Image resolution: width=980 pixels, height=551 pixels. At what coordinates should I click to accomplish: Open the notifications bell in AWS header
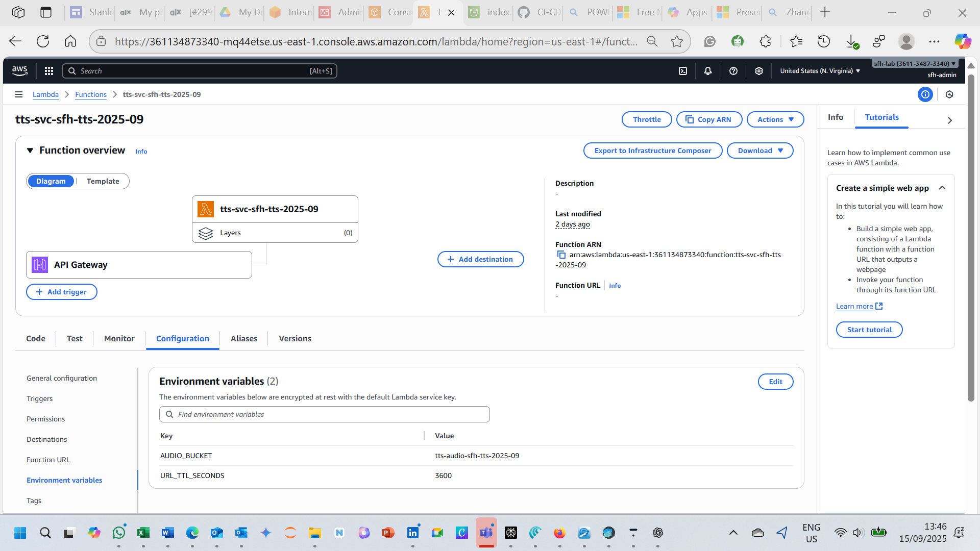(x=708, y=71)
